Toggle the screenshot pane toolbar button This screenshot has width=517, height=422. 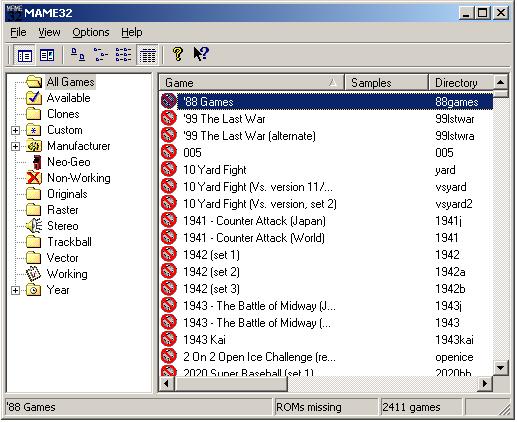tap(47, 55)
